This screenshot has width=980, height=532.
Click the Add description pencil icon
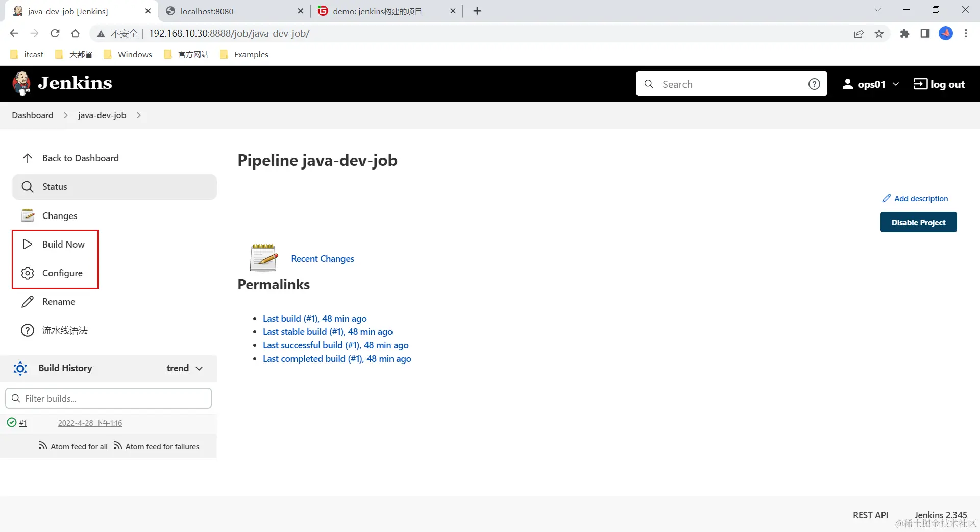(x=887, y=198)
